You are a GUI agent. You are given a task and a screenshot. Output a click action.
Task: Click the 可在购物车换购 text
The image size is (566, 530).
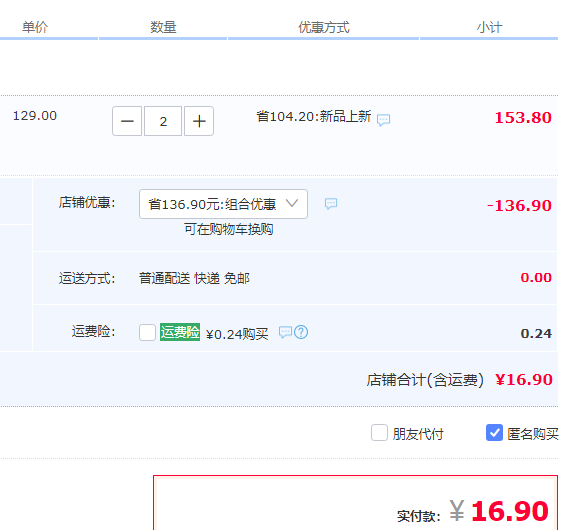tap(228, 229)
